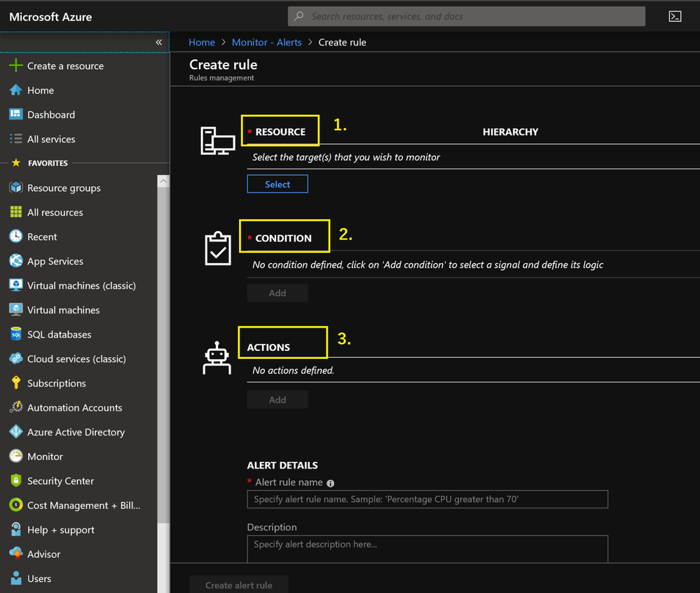The image size is (700, 593).
Task: Click the ACTIONS section heading
Action: tap(268, 347)
